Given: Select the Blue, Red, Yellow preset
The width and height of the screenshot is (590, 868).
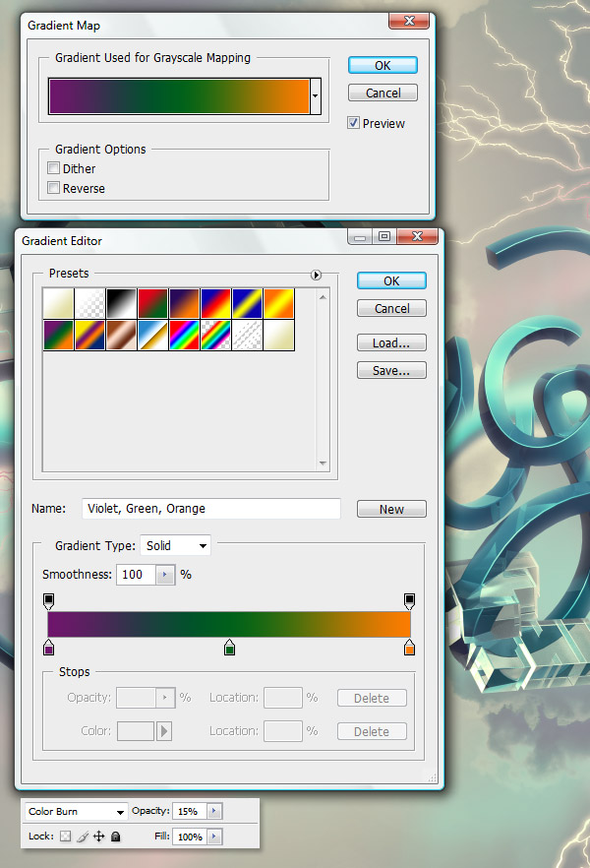Looking at the screenshot, I should (216, 303).
